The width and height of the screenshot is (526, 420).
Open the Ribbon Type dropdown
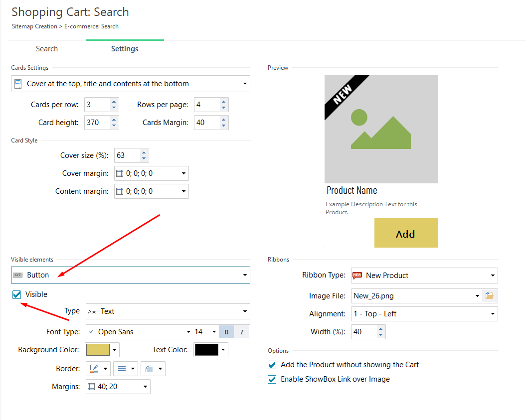(x=424, y=276)
